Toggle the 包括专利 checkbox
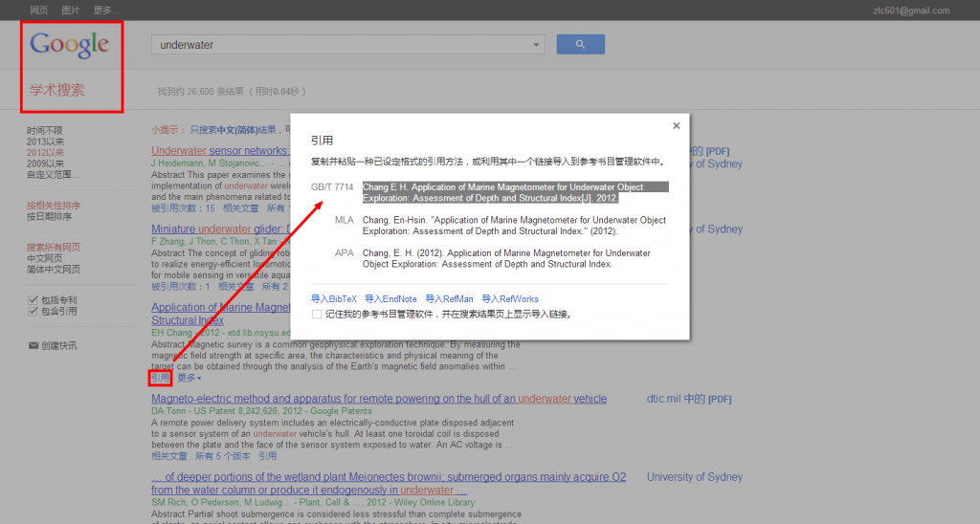Screen dimensions: 980x524 point(33,300)
